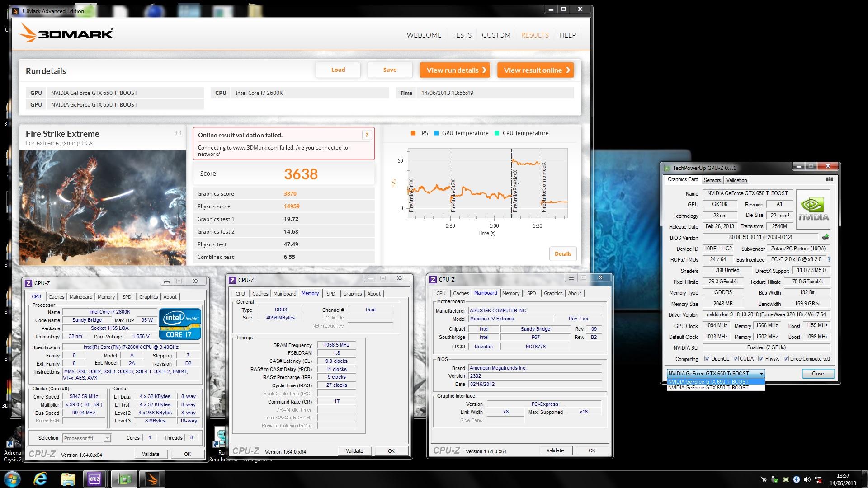Click the Core Speed value 5843.59 MHz
The height and width of the screenshot is (488, 868).
84,397
